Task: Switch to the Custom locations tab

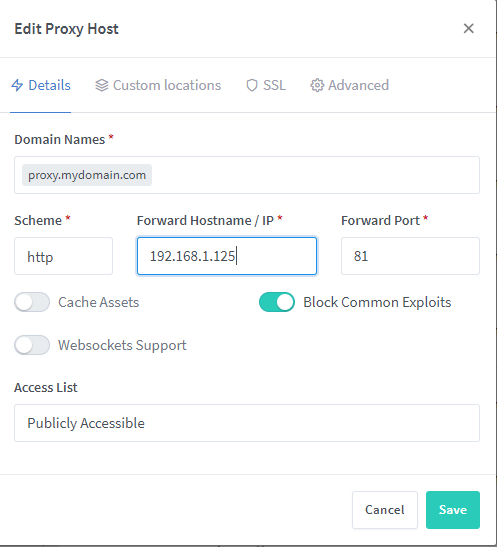Action: (x=158, y=85)
